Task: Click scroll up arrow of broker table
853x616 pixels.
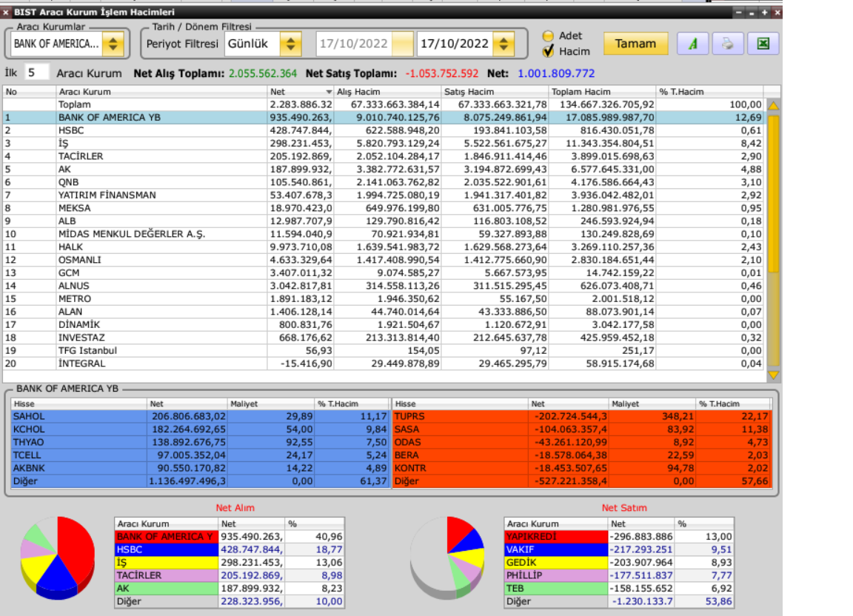Action: point(773,105)
